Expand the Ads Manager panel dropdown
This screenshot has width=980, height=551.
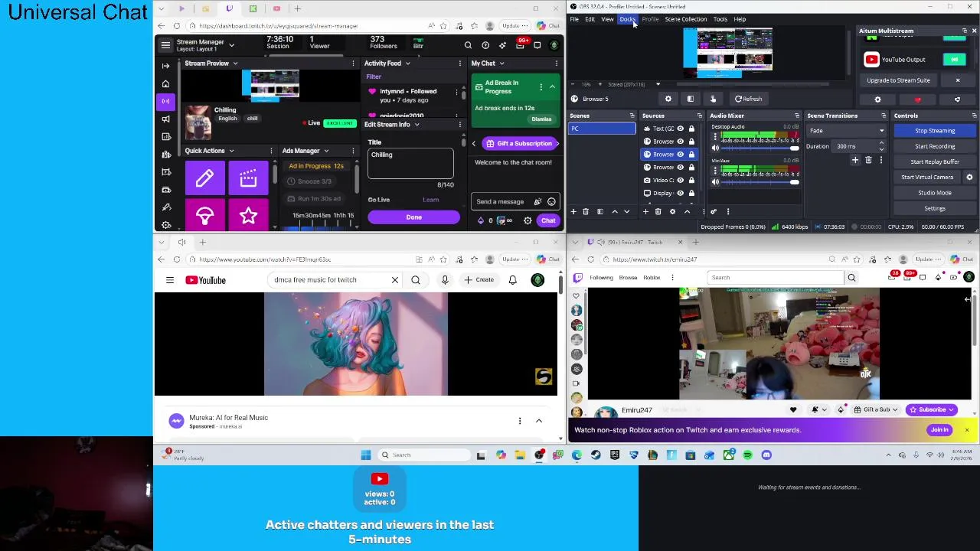326,151
